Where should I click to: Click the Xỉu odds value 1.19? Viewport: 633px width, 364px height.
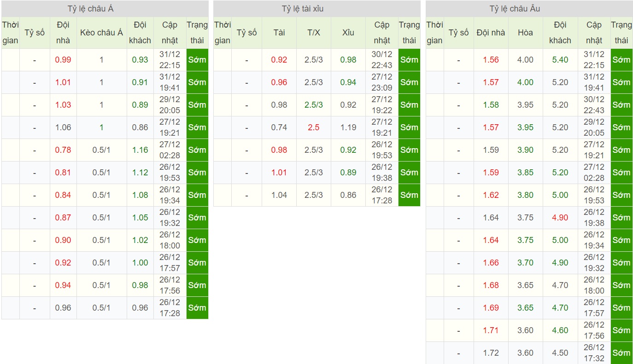348,127
